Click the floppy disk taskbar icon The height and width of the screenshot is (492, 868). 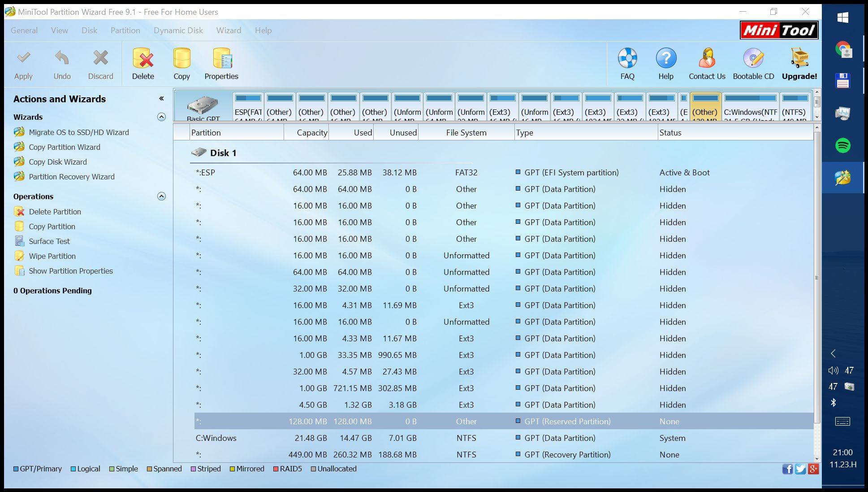[843, 81]
